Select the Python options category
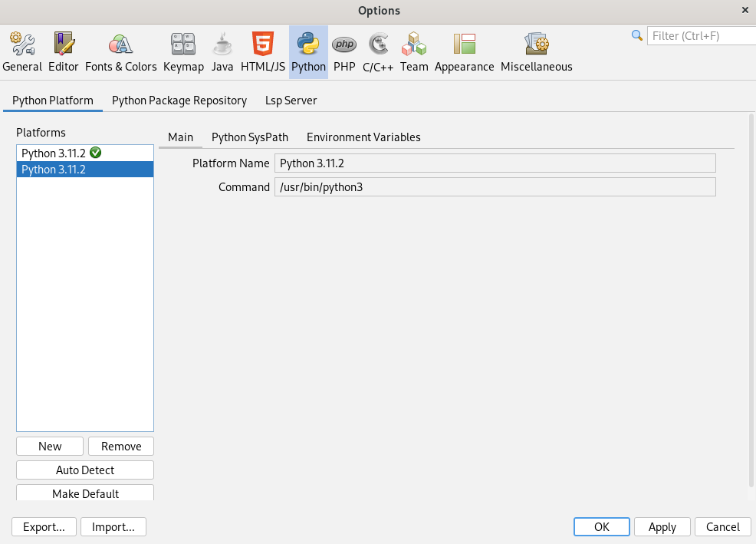The height and width of the screenshot is (544, 756). coord(308,52)
